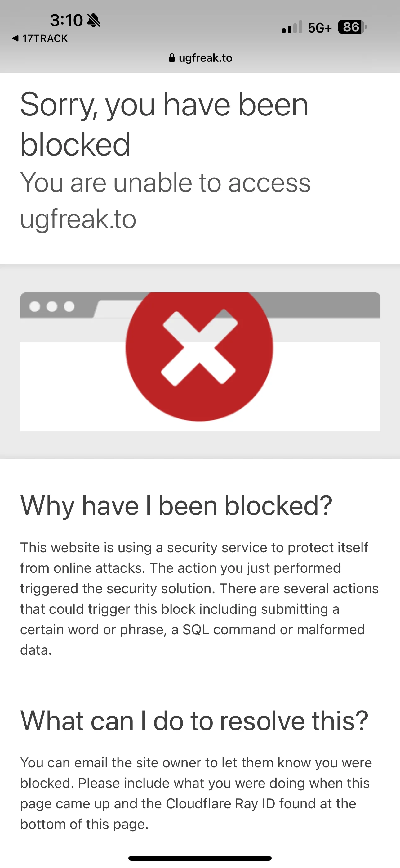
Task: Return to the 17TRACK app label
Action: [x=45, y=38]
